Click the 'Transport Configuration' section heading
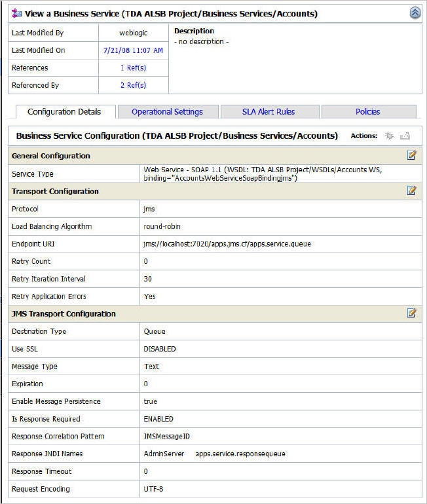Viewport: 427px width, 504px height. tap(55, 191)
